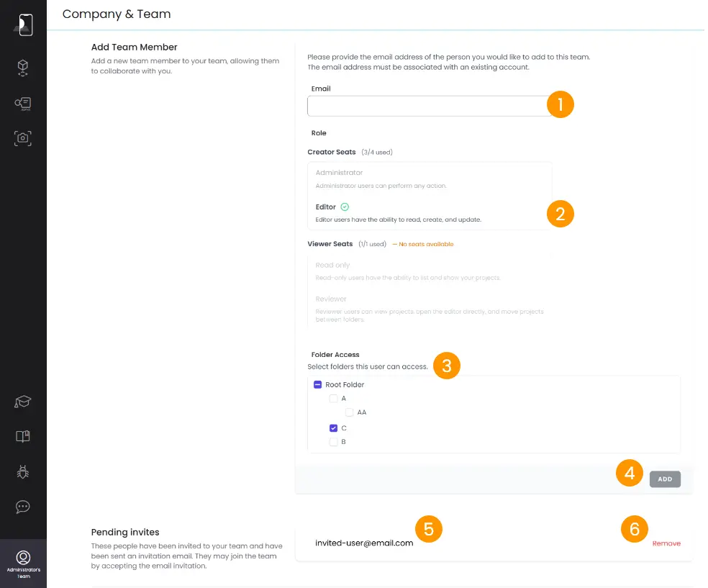Viewport: 708px width, 588px height.
Task: Check the folder A checkbox
Action: tap(333, 399)
